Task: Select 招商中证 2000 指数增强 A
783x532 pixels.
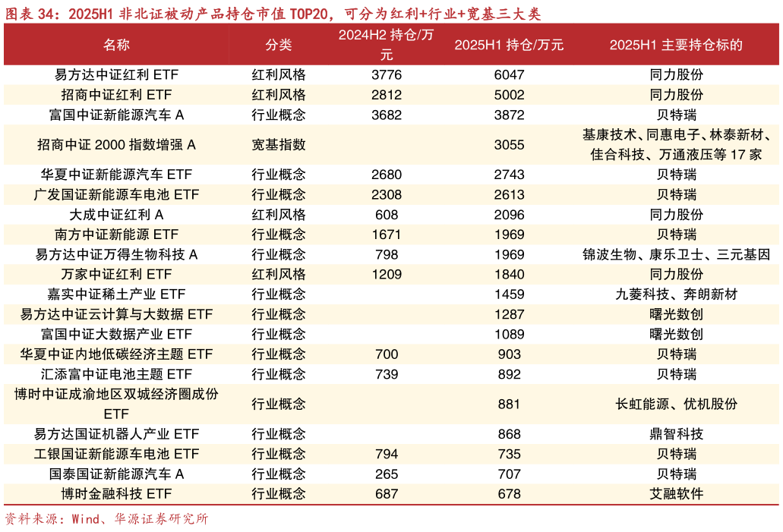Action: 118,144
